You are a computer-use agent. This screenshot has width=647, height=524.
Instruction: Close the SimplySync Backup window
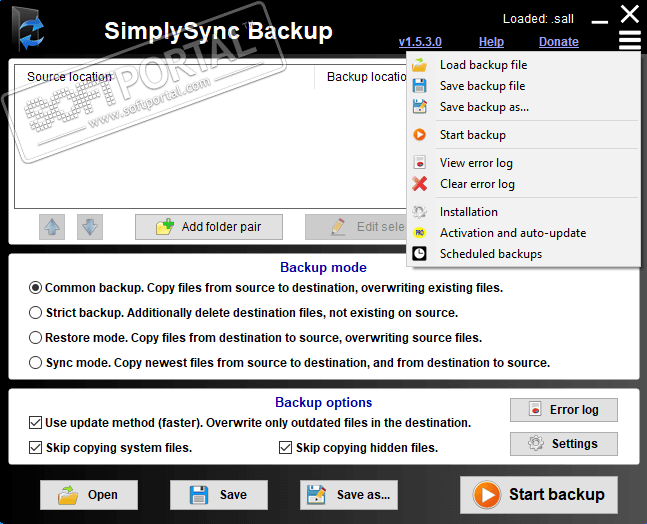(x=630, y=14)
